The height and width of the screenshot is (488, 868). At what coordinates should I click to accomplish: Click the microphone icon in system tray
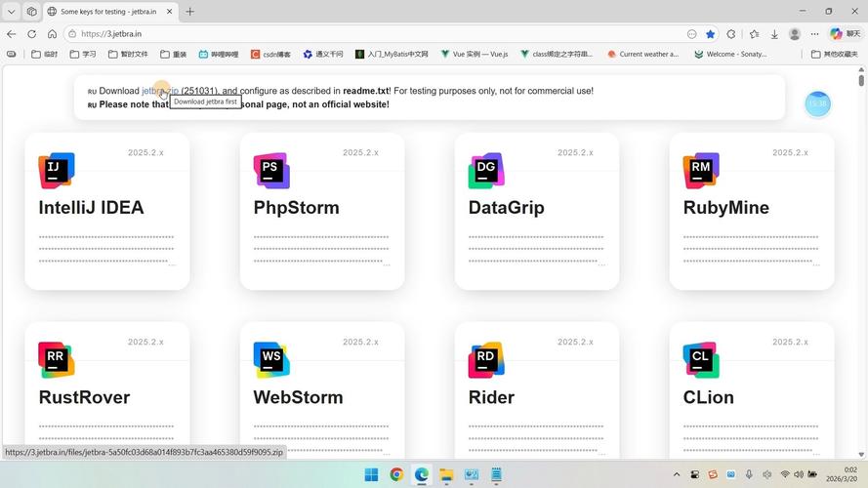(749, 474)
